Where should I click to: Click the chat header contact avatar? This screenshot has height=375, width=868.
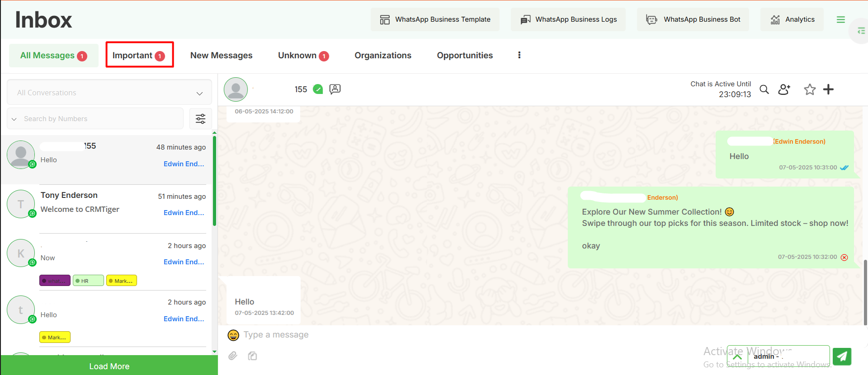pyautogui.click(x=236, y=89)
